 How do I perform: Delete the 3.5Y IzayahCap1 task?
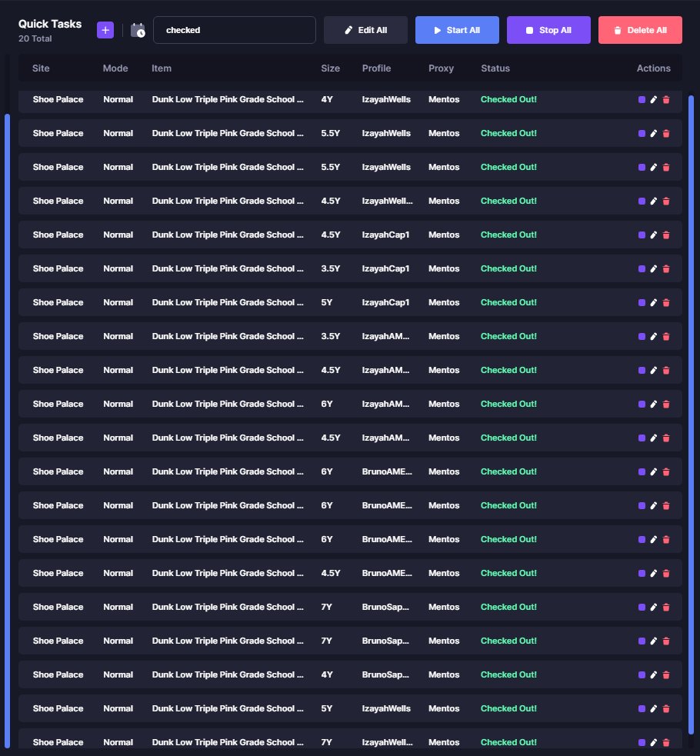point(666,268)
